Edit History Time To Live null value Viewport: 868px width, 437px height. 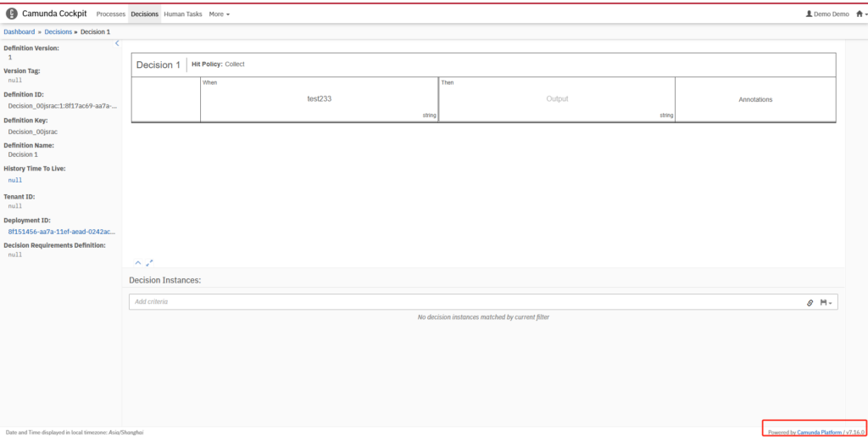(15, 180)
